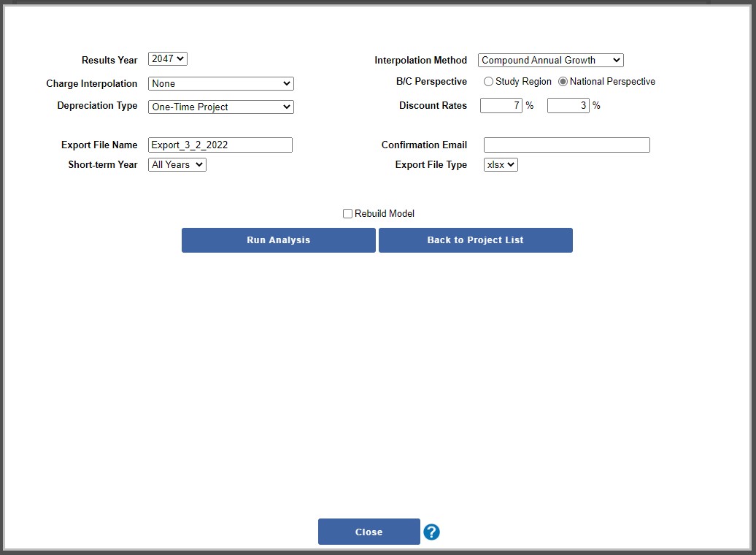756x555 pixels.
Task: Open the Short-term Year dropdown
Action: 177,165
